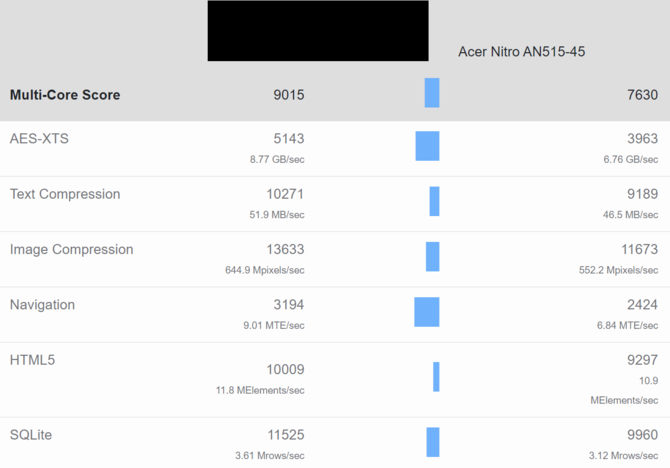Click the Text Compression comparison bar
This screenshot has width=670, height=468.
coord(435,201)
